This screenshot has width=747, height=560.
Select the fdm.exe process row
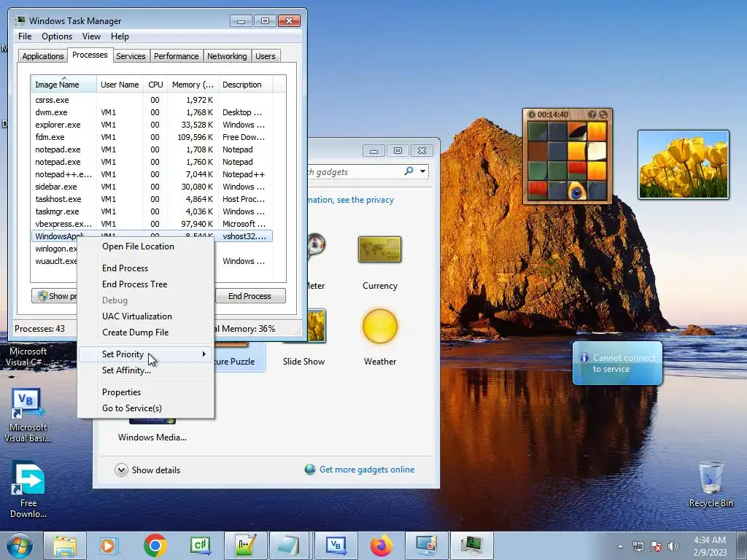(152, 137)
